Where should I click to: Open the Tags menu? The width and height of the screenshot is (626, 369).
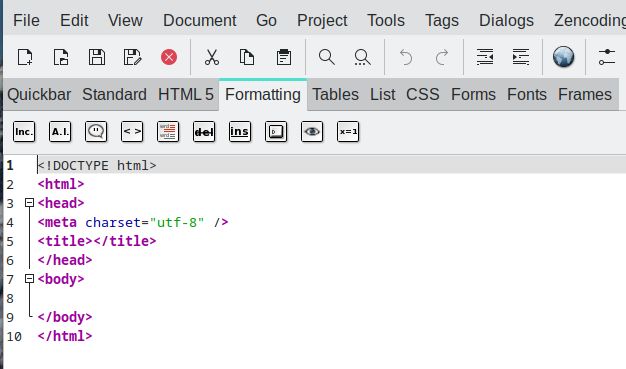point(442,20)
